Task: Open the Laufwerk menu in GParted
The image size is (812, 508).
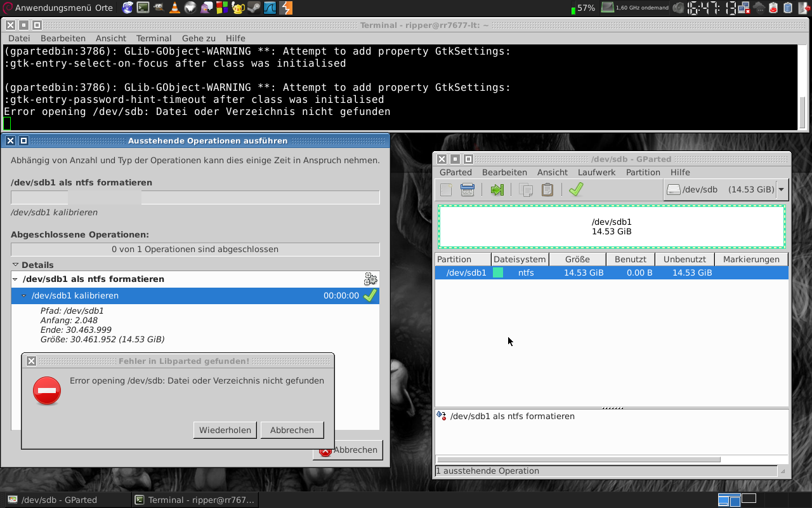Action: pyautogui.click(x=597, y=172)
